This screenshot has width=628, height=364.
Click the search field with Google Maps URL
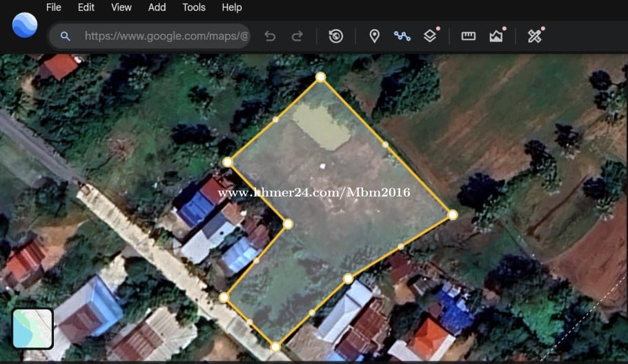tap(166, 36)
